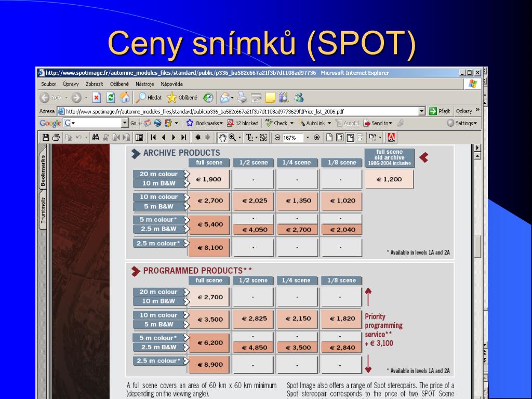Click the Adobe logo button
532x399 pixels.
pos(391,137)
